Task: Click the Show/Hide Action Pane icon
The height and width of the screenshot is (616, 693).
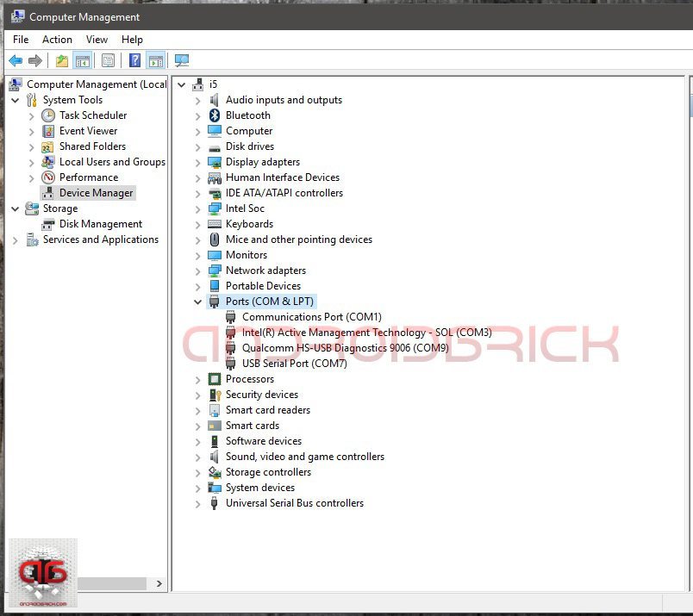Action: 155,60
